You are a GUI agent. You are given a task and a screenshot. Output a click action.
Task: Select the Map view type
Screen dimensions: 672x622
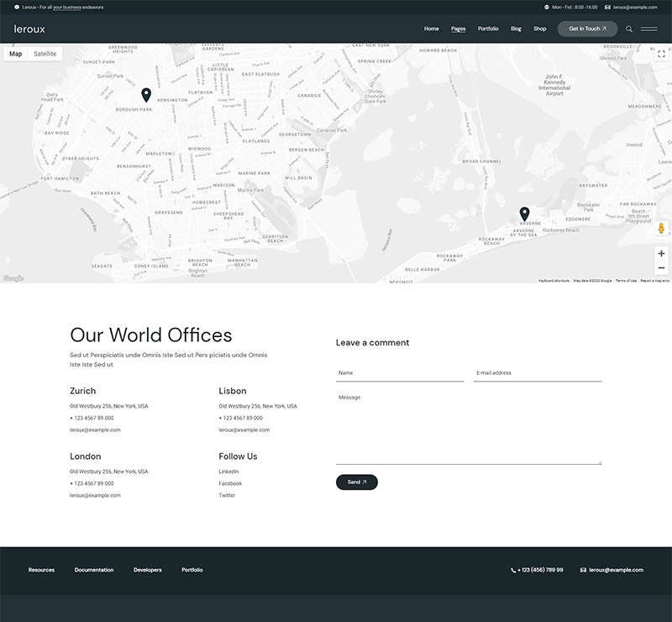point(16,54)
